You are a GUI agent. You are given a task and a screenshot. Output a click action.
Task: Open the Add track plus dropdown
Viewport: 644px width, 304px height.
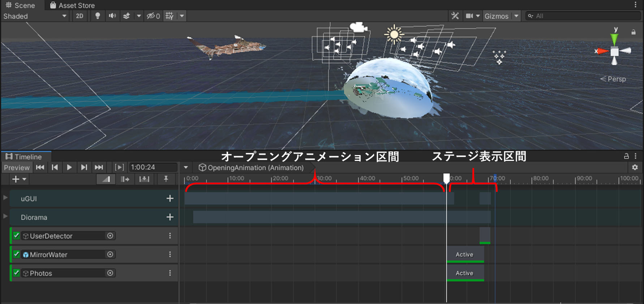(19, 179)
